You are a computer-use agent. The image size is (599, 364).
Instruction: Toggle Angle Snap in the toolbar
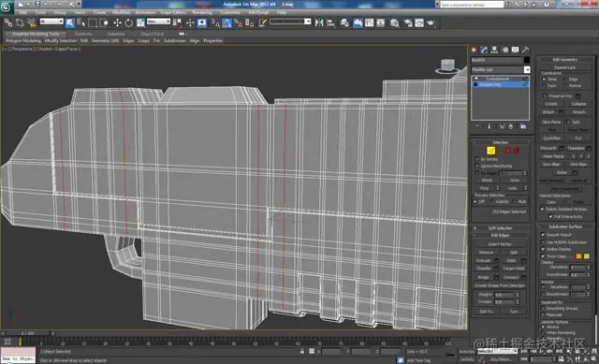[x=226, y=23]
